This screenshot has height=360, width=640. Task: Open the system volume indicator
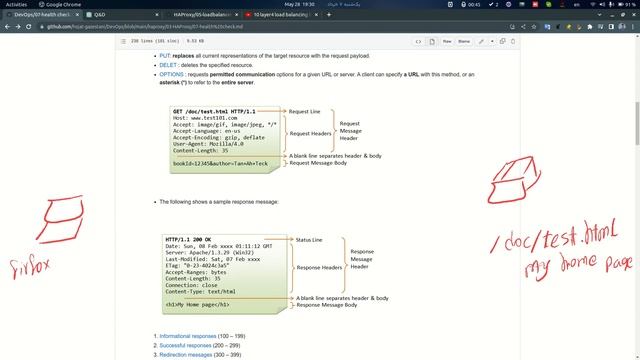[x=602, y=4]
